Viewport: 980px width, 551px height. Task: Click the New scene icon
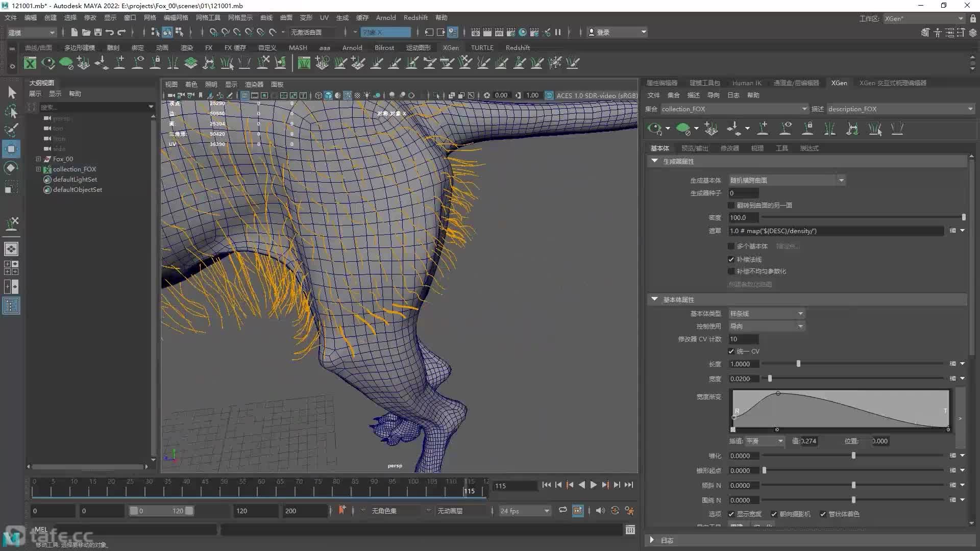tap(75, 32)
